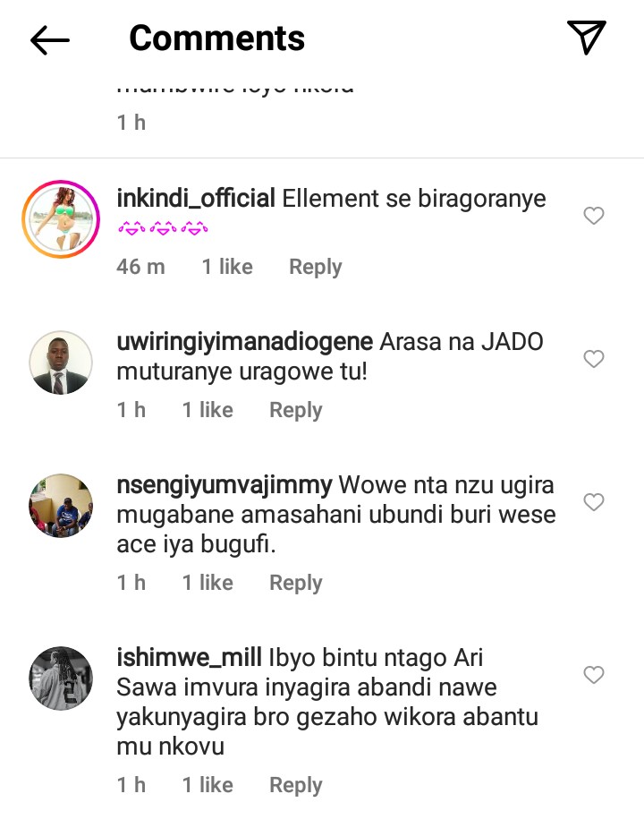This screenshot has width=644, height=828.
Task: Open the share paper-plane icon
Action: (x=586, y=37)
